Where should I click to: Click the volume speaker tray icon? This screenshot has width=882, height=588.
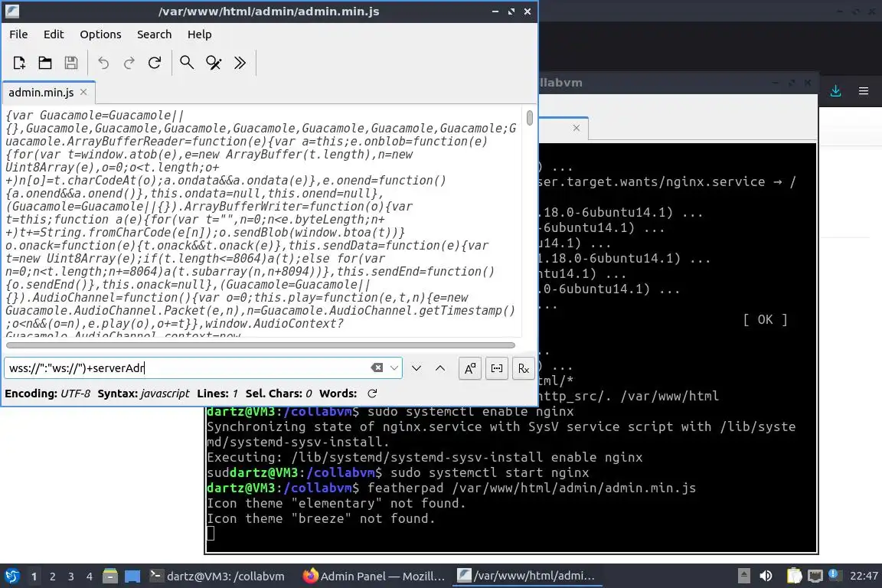click(766, 576)
